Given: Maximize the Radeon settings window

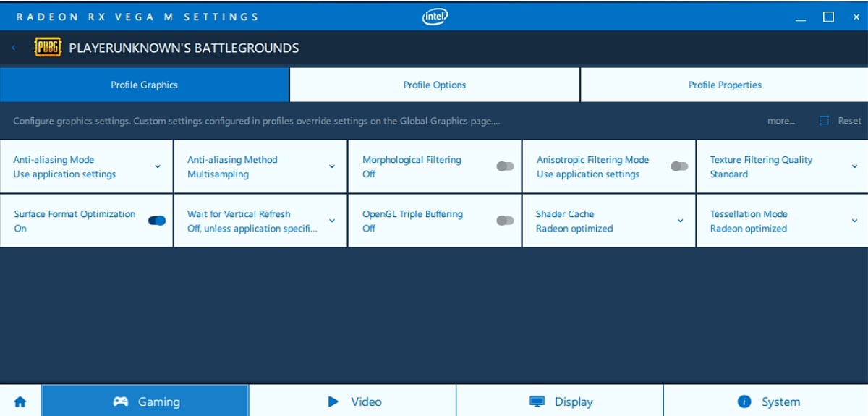Looking at the screenshot, I should point(828,17).
